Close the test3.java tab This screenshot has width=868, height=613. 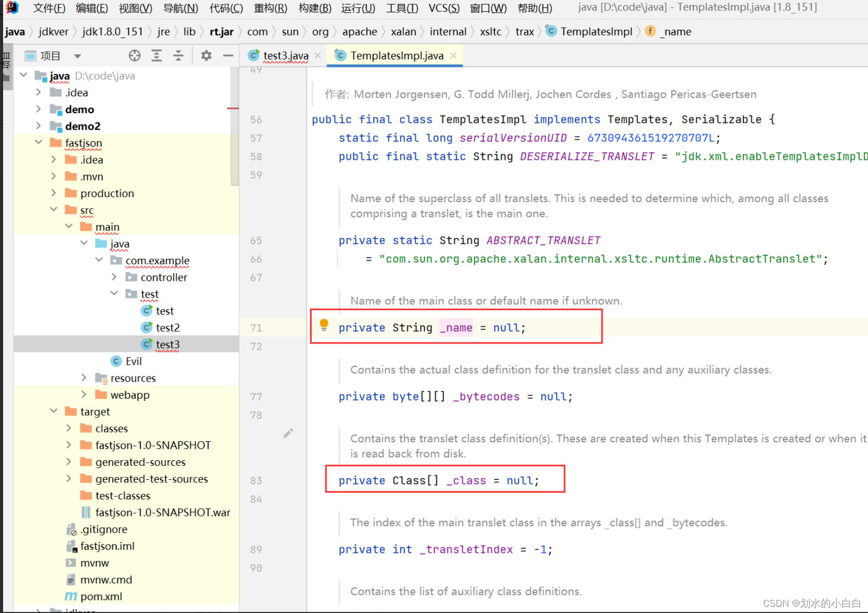coord(318,56)
